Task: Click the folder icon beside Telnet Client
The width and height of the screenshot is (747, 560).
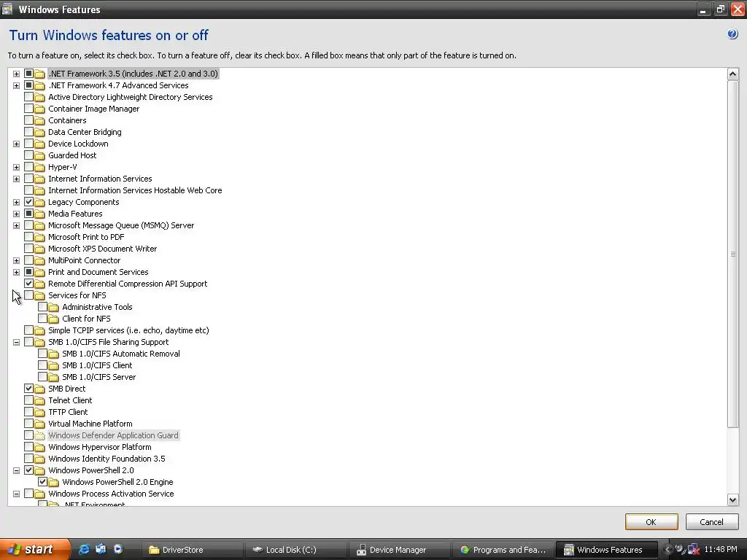Action: [x=39, y=400]
